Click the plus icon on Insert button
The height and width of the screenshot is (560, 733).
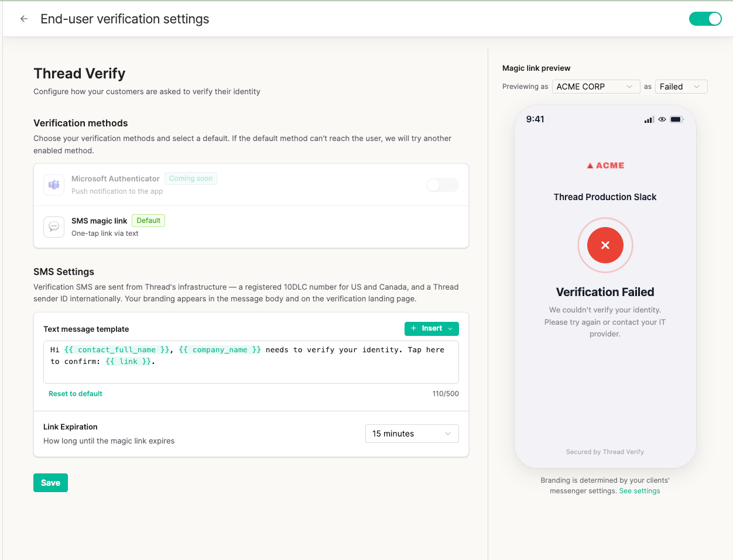click(414, 329)
